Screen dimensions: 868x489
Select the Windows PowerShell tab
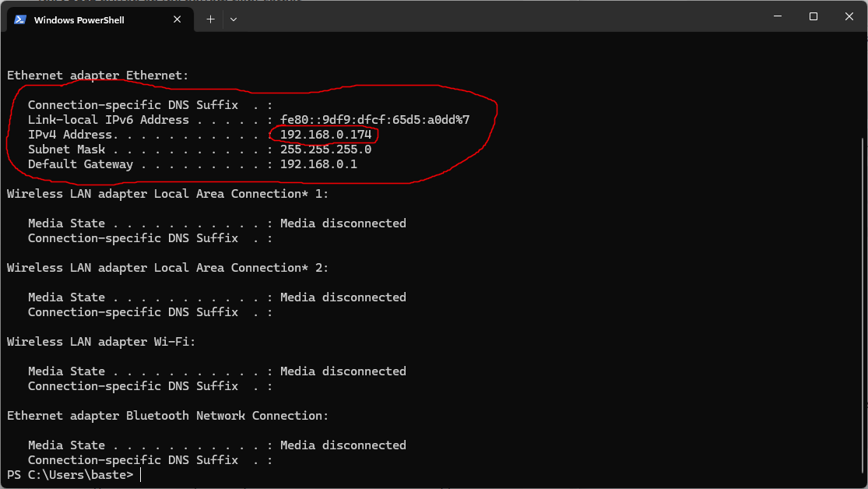pyautogui.click(x=86, y=19)
